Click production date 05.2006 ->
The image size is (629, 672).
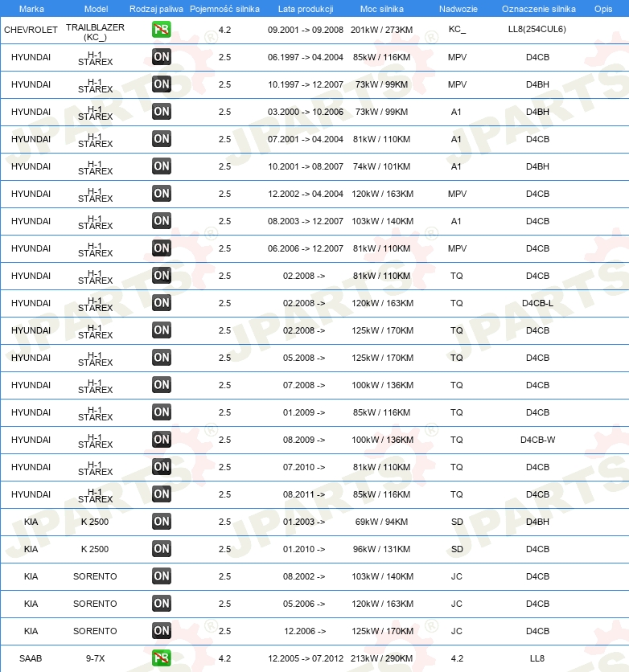point(304,604)
